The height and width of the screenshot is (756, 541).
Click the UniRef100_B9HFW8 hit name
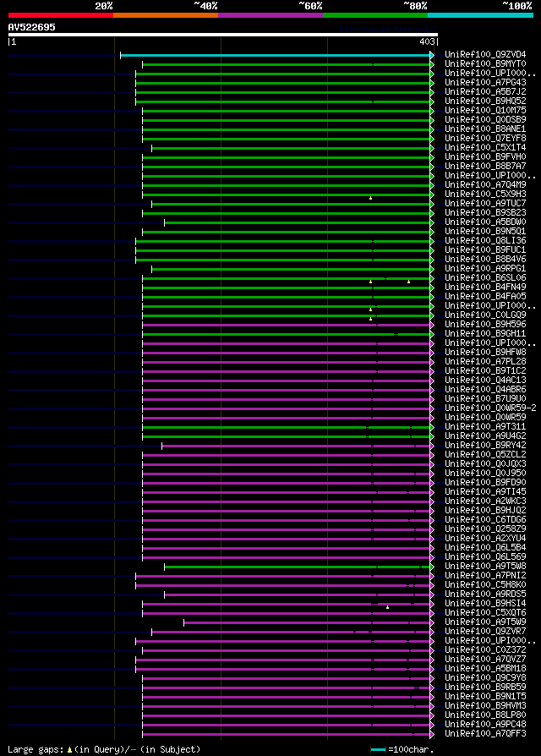tap(485, 353)
